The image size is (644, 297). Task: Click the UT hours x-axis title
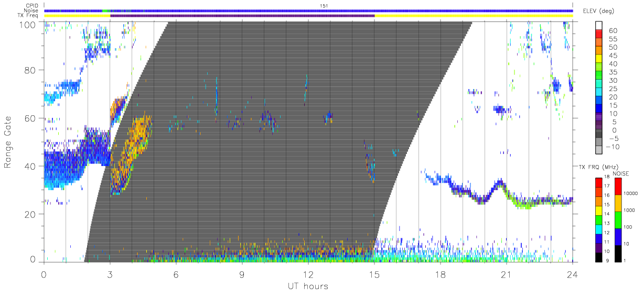(x=308, y=286)
